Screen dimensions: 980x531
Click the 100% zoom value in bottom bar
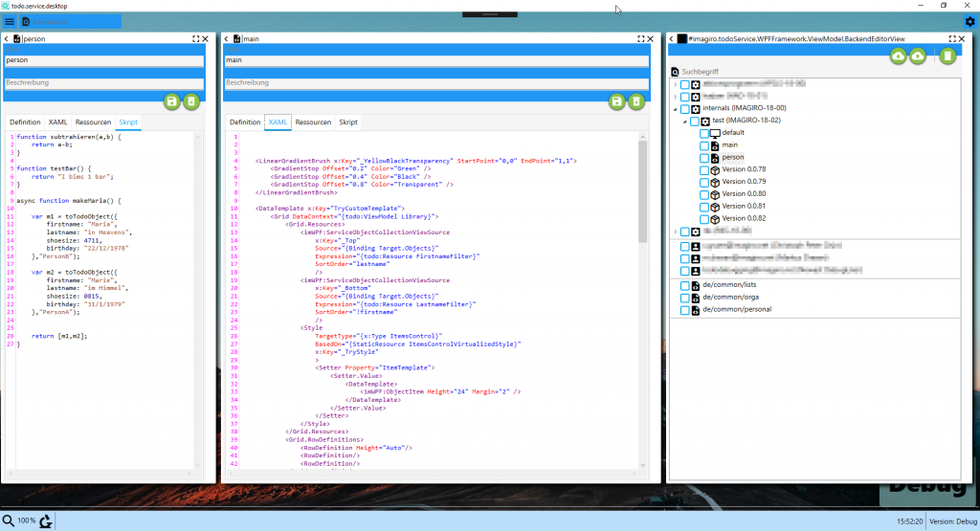pos(26,520)
